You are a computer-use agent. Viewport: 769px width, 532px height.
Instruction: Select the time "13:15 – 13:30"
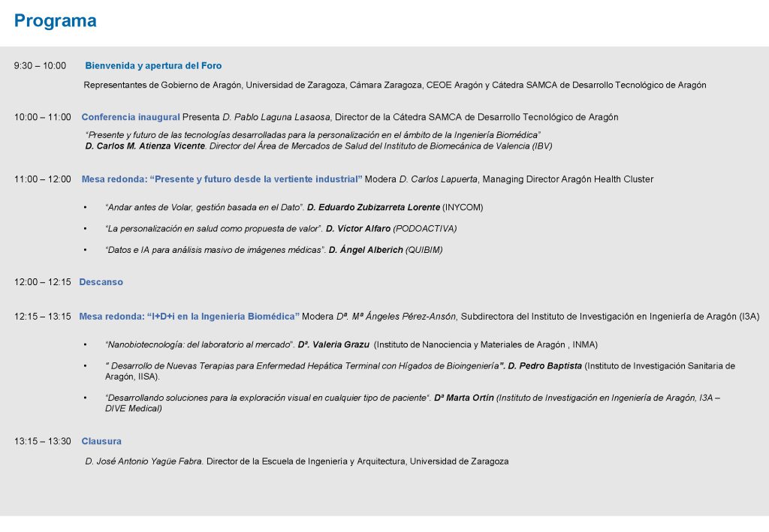(x=43, y=441)
